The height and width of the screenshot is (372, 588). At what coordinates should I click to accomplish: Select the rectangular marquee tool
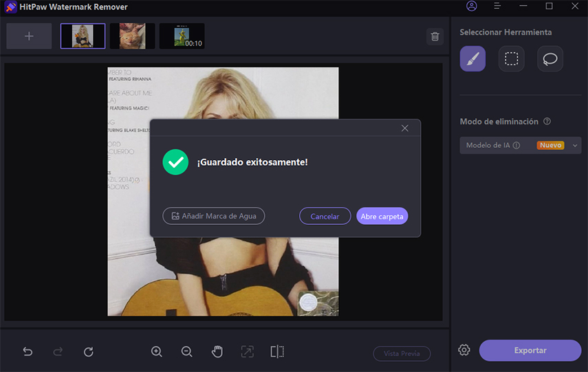[511, 58]
